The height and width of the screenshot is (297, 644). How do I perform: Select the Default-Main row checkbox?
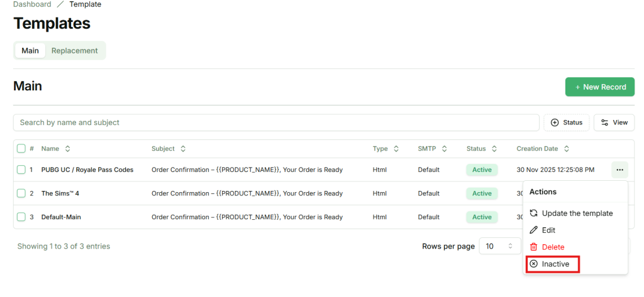(21, 217)
